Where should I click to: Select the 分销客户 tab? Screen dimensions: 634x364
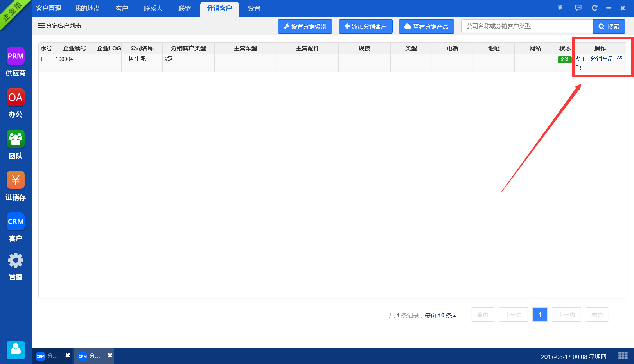point(219,9)
